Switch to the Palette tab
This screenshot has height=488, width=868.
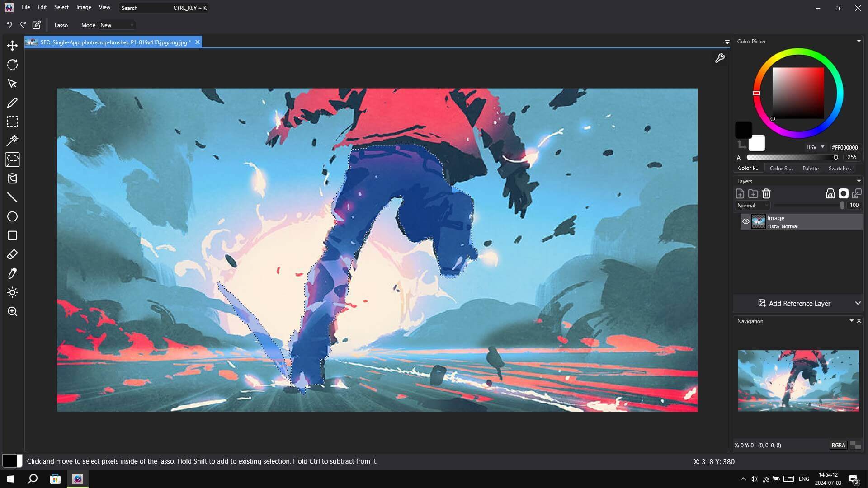[810, 168]
